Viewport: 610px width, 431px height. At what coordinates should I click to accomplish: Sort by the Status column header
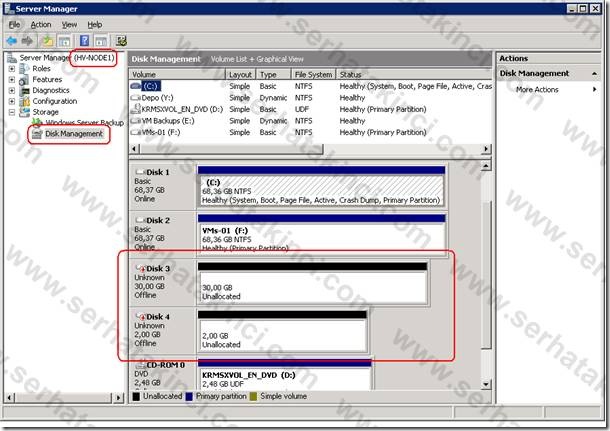[414, 74]
